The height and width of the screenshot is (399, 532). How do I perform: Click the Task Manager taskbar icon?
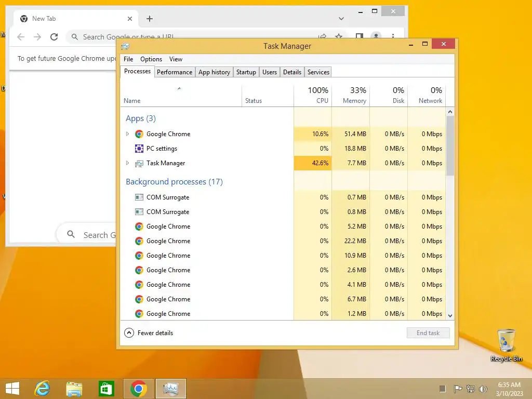[x=170, y=389]
